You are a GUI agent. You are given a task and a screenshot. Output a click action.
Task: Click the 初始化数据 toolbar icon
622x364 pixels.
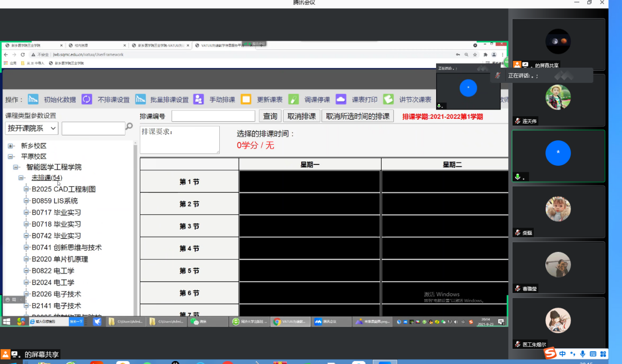pyautogui.click(x=33, y=100)
